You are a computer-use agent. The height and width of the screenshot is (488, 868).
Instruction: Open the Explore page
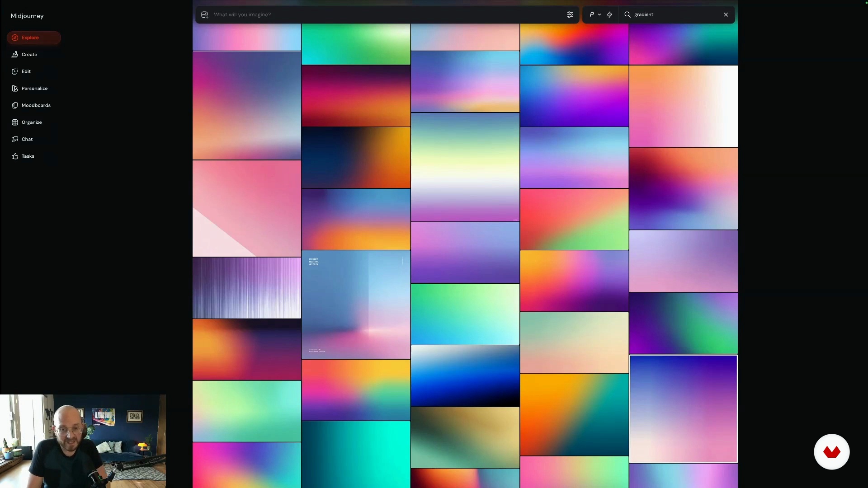pos(30,38)
